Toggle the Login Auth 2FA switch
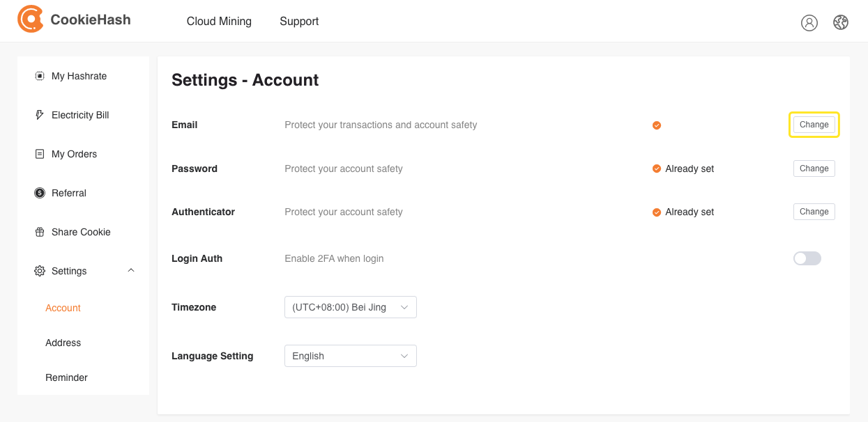 click(807, 258)
